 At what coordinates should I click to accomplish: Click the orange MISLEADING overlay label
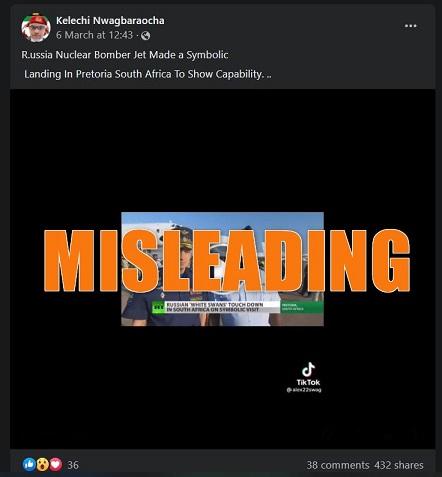[227, 261]
